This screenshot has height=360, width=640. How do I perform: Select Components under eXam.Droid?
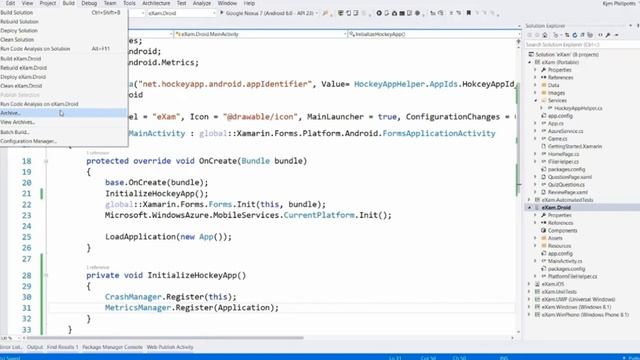pyautogui.click(x=562, y=231)
